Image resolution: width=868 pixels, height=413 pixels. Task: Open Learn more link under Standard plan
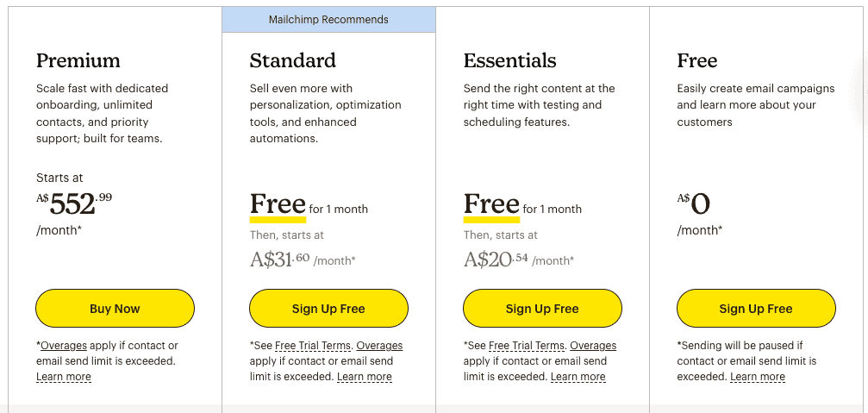click(x=365, y=377)
